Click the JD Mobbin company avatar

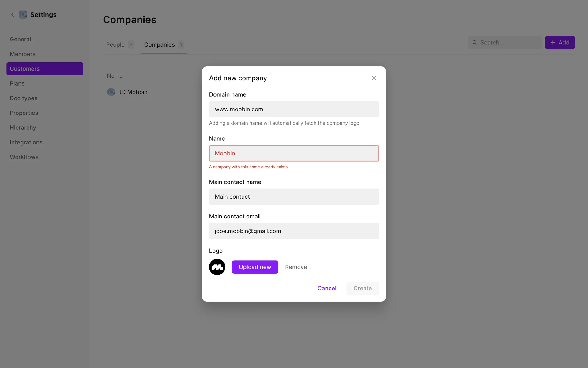click(111, 92)
